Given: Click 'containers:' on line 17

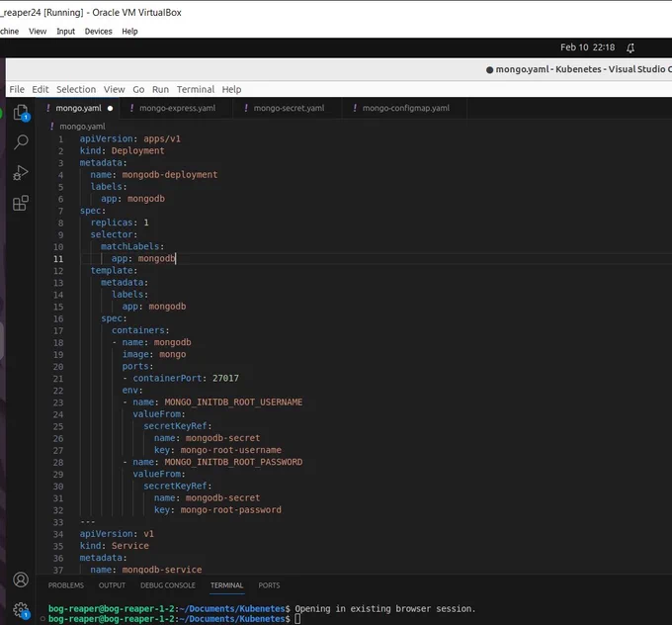Looking at the screenshot, I should click(140, 330).
